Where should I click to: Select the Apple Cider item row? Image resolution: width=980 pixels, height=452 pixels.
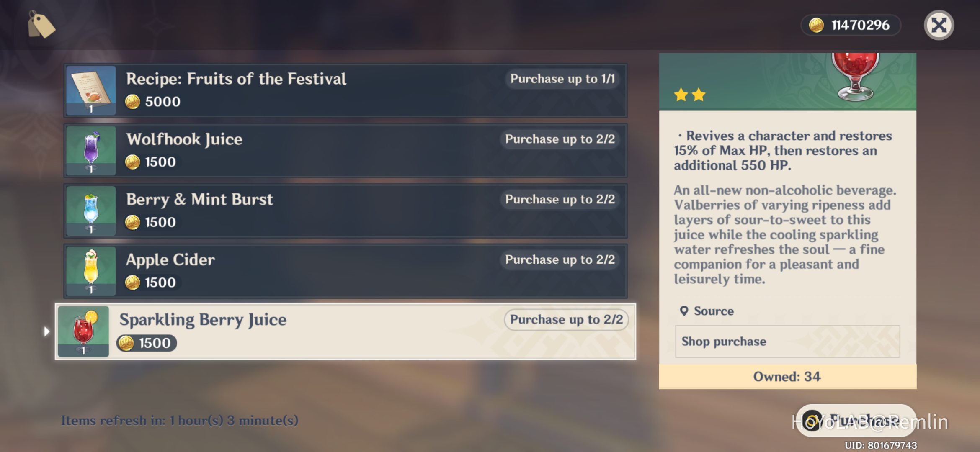click(345, 271)
